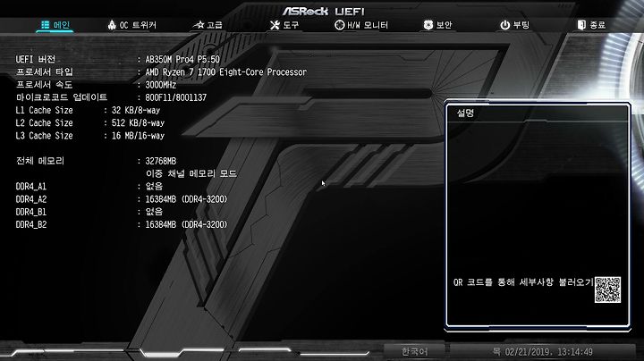This screenshot has height=361, width=644.
Task: Click the 마이크로코드 업데이트 label
Action: pyautogui.click(x=62, y=97)
